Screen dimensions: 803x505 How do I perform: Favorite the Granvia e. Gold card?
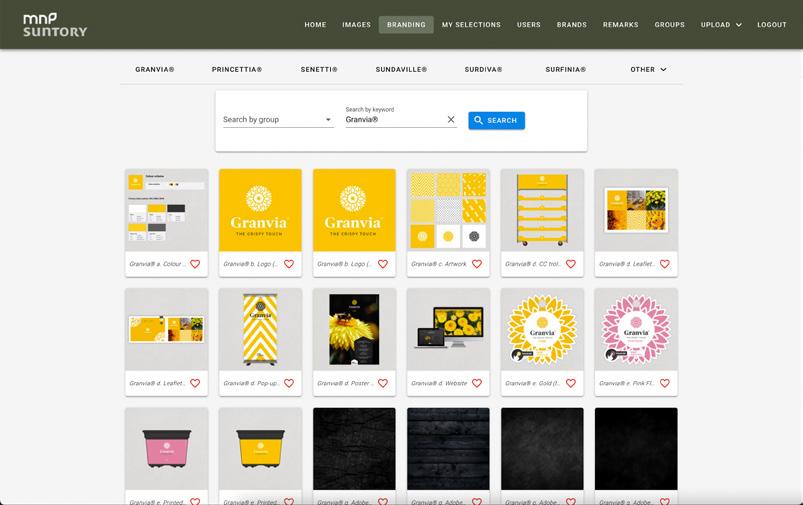coord(571,383)
